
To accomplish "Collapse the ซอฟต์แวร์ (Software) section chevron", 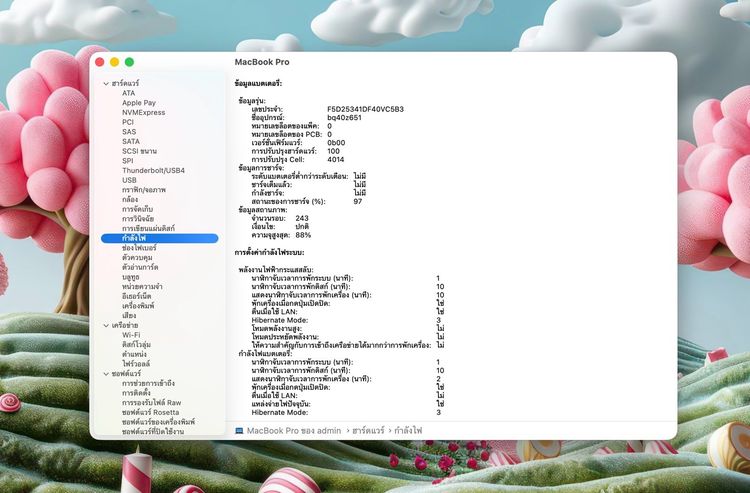I will coord(106,374).
